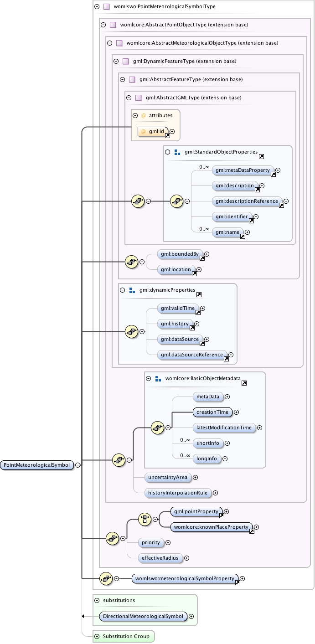Collapse womlcore:AbstractMeteorologicalObjectType section

109,43
